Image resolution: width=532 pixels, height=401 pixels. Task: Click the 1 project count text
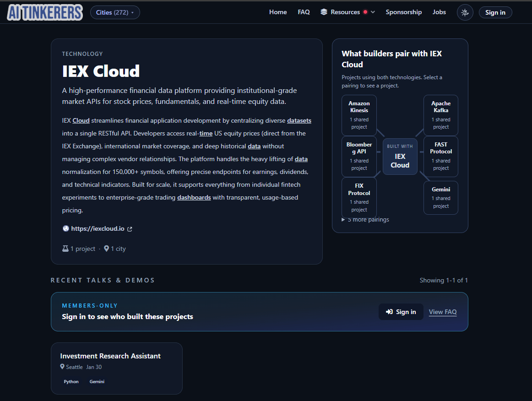[x=83, y=249]
